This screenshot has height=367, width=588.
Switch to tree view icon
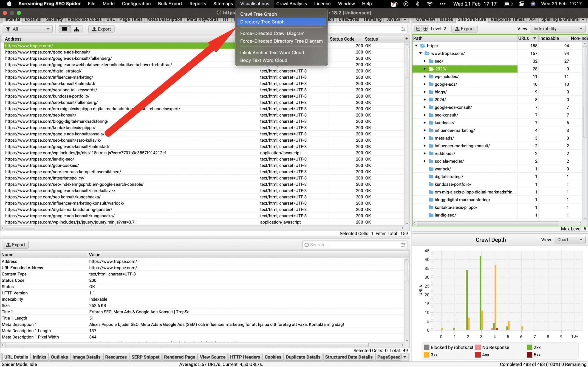point(76,29)
